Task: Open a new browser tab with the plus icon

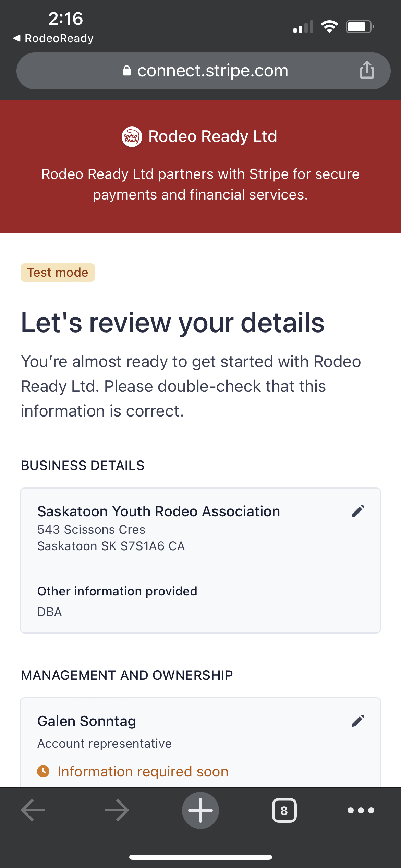Action: [200, 810]
